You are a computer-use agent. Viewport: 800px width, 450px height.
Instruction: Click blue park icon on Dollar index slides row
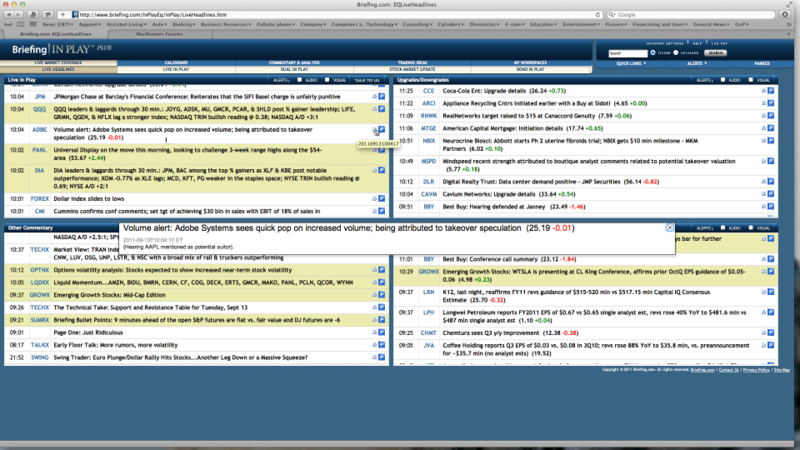click(x=382, y=198)
